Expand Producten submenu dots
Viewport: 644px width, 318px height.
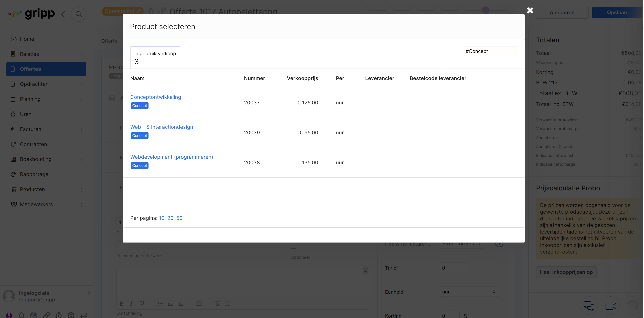pyautogui.click(x=82, y=190)
